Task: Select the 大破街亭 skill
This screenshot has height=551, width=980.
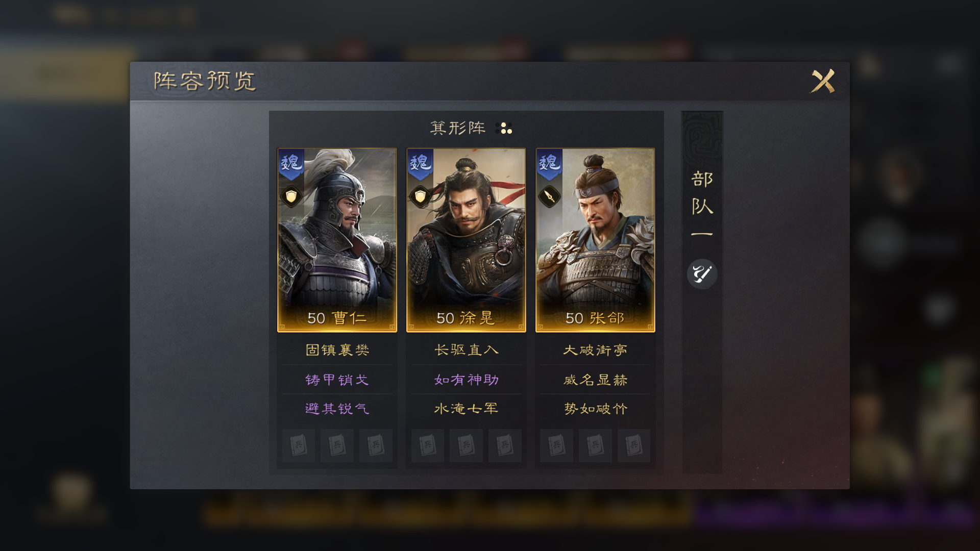Action: point(595,350)
